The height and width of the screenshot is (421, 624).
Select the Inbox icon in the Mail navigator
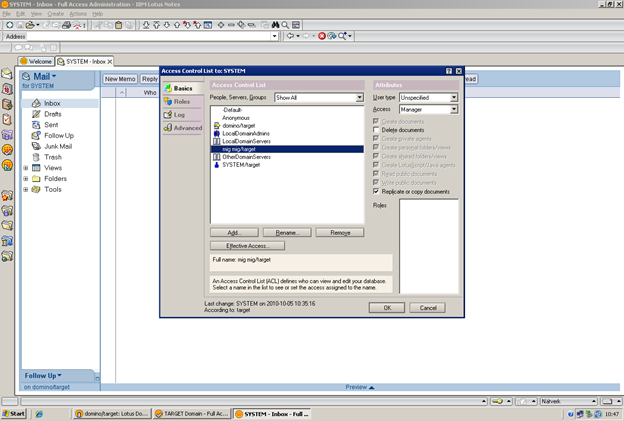[x=36, y=103]
